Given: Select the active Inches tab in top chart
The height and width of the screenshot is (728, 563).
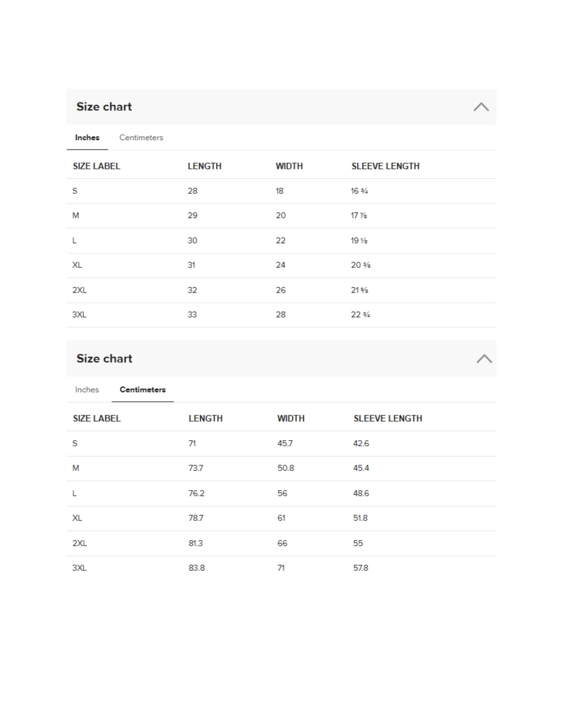Looking at the screenshot, I should [87, 138].
